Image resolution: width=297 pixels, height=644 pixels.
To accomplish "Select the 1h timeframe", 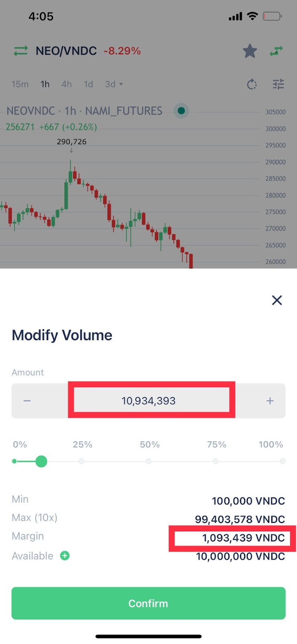I will [x=45, y=84].
